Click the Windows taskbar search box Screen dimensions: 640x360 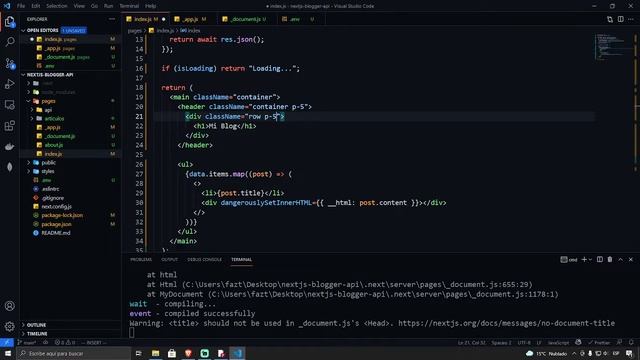[73, 353]
